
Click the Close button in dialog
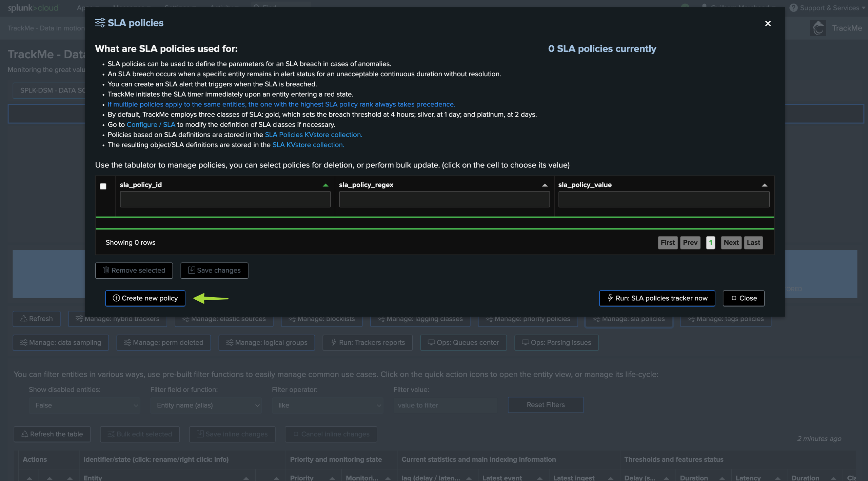743,298
